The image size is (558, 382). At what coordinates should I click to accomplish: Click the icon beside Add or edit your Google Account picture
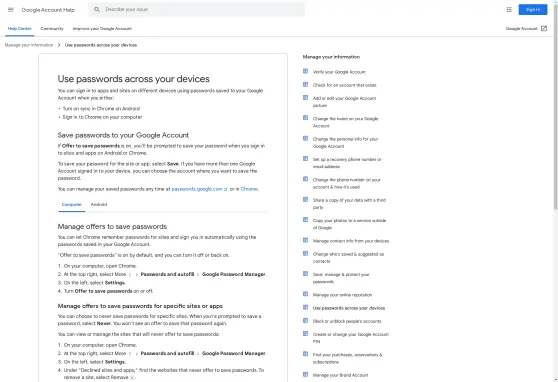(x=305, y=98)
